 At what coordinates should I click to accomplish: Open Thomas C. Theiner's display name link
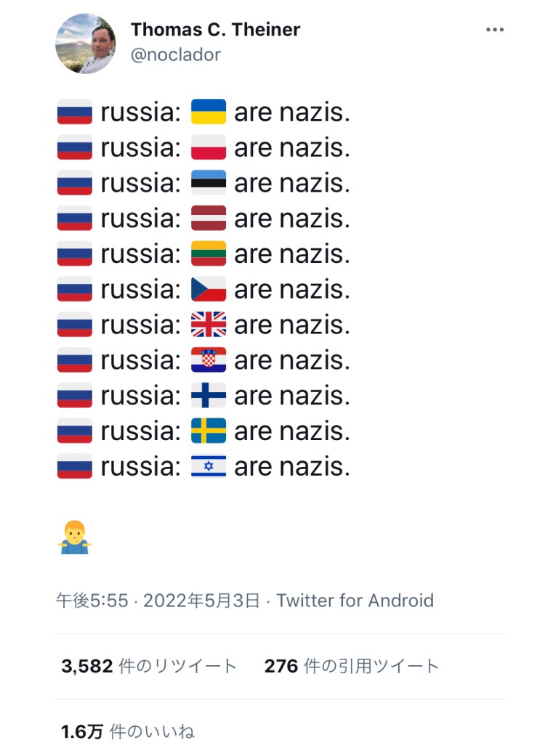coord(215,30)
